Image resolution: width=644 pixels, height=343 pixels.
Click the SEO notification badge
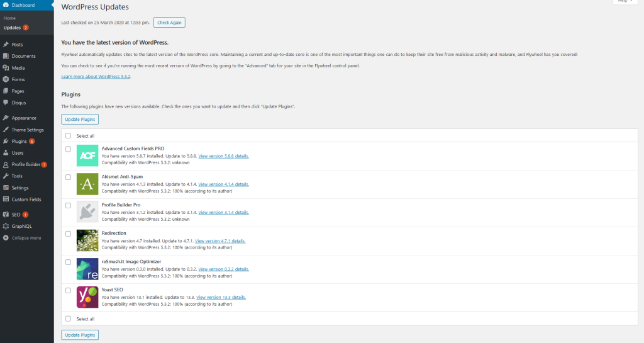click(25, 215)
